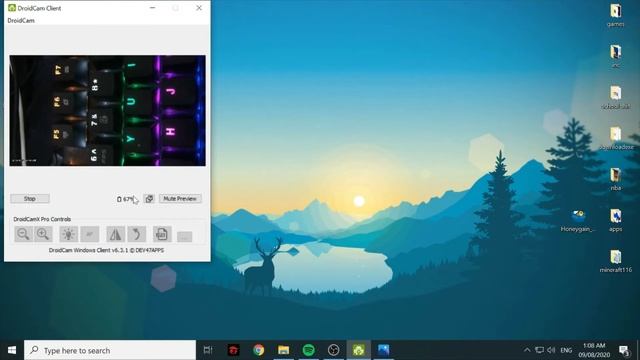The image size is (640, 360).
Task: Open the red app on taskbar
Action: (233, 350)
